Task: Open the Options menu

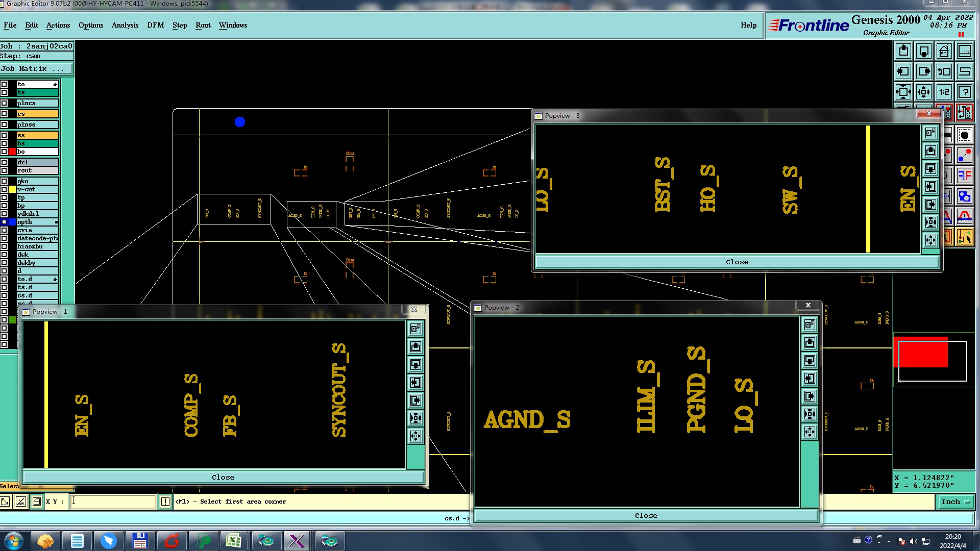Action: coord(91,25)
